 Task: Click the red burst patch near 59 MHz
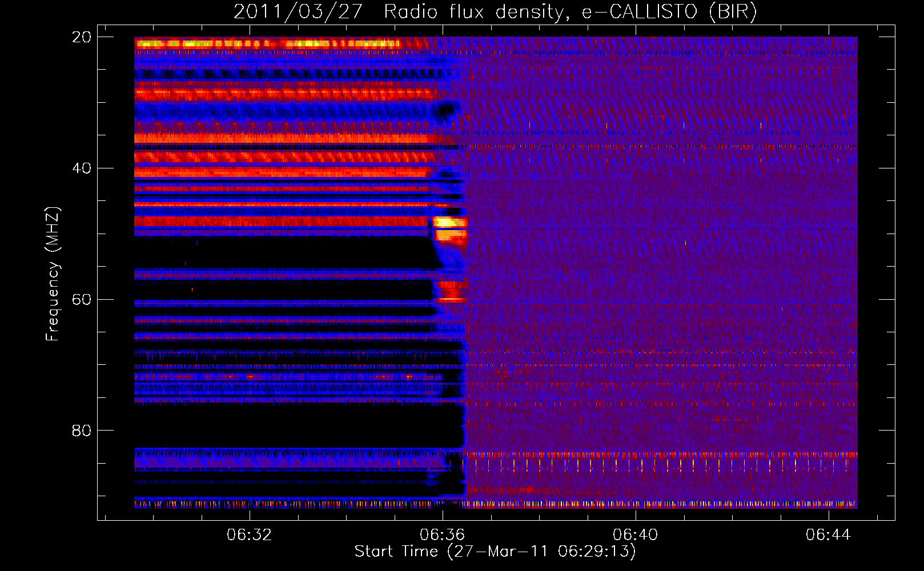coord(452,291)
